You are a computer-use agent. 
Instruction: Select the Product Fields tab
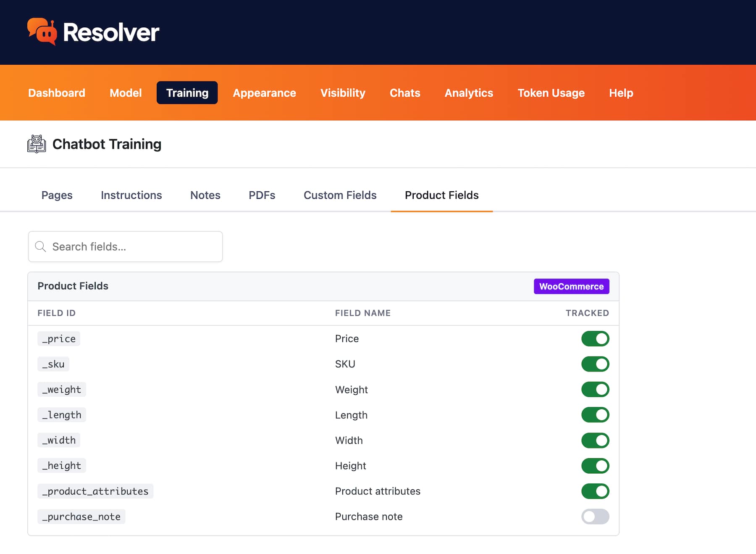pyautogui.click(x=442, y=195)
